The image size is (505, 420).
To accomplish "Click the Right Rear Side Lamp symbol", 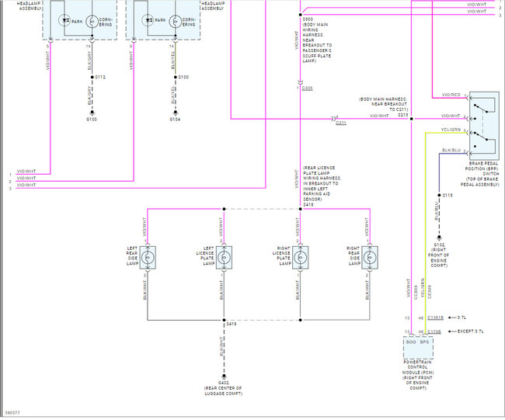I will (370, 258).
